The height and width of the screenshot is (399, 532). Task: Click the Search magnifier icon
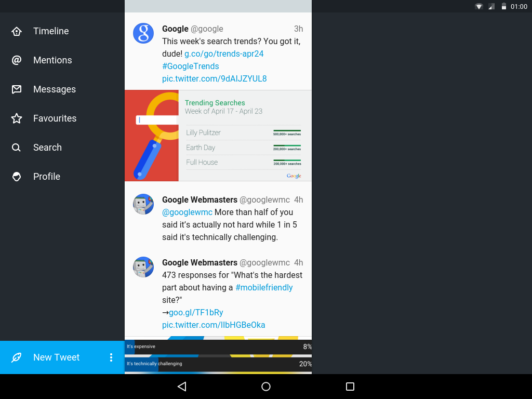(x=17, y=148)
